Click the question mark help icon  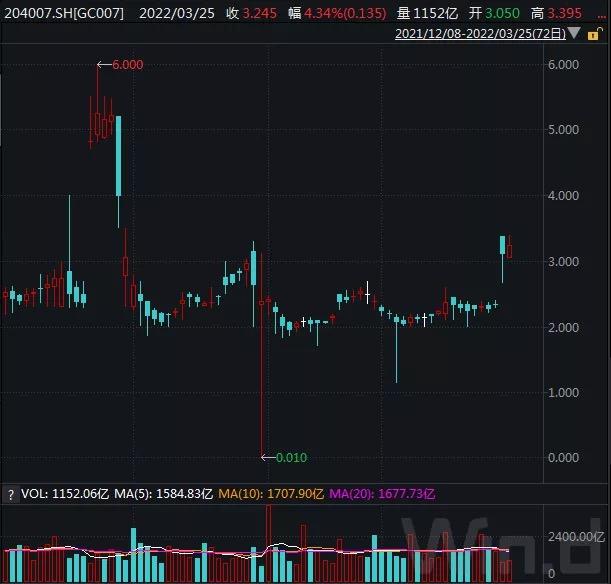(11, 493)
